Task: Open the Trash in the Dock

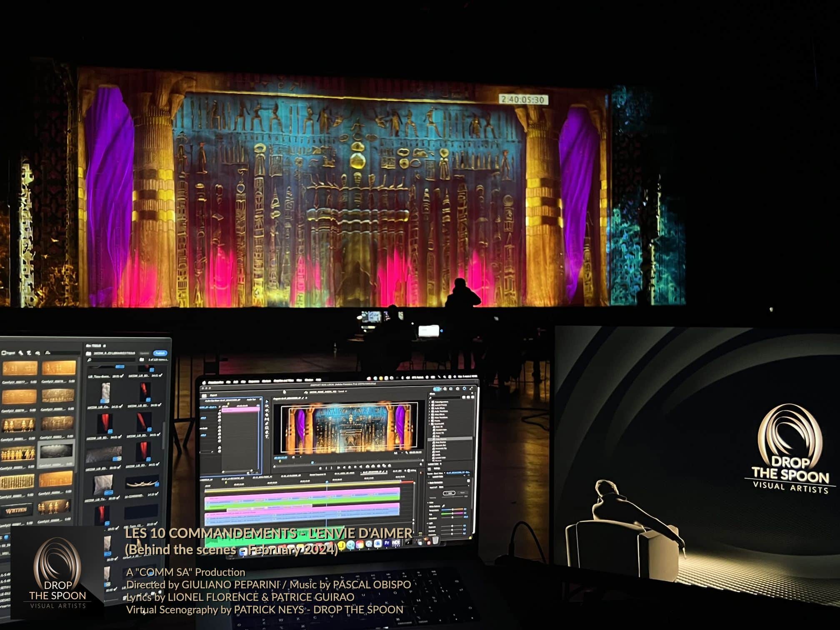Action: point(435,540)
